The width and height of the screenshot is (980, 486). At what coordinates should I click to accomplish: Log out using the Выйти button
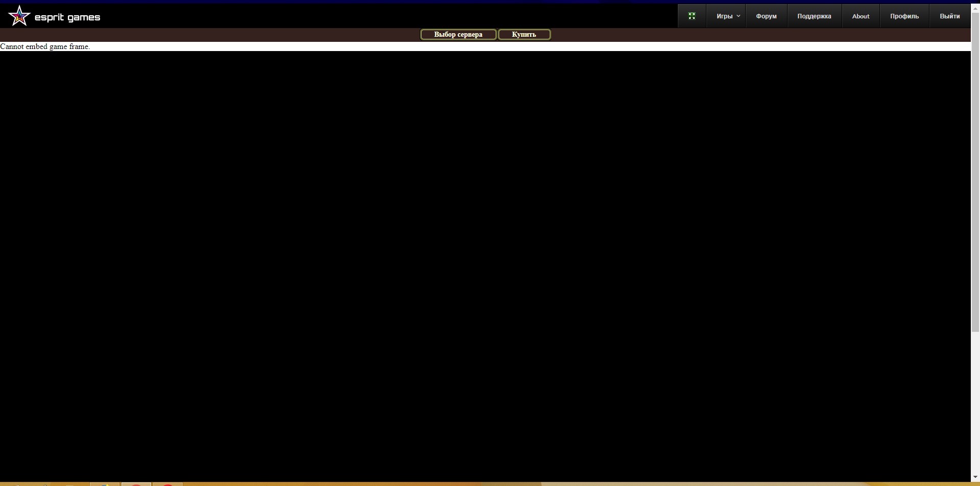coord(949,16)
